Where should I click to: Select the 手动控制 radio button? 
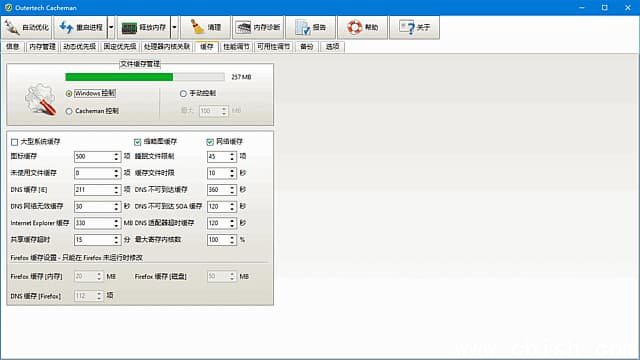point(183,94)
